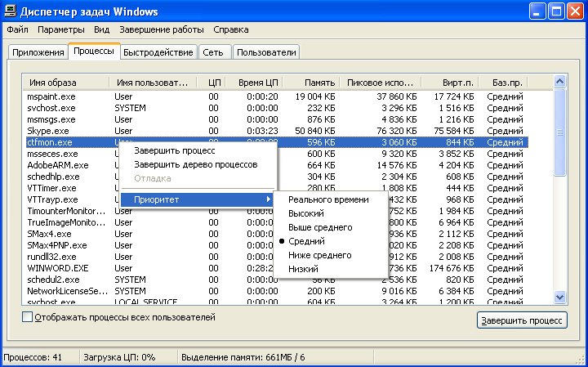Switch to the Процессы tab
Image resolution: width=588 pixels, height=367 pixels.
94,51
